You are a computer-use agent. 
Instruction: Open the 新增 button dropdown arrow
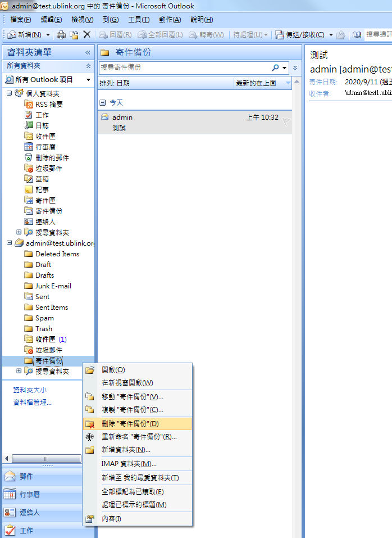point(48,35)
